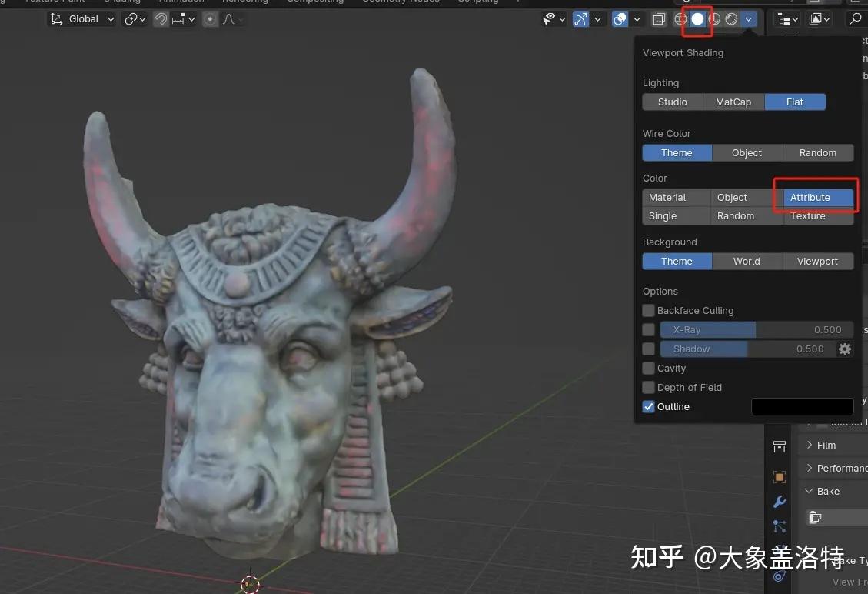
Task: Toggle X-ray mode icon in header
Action: tap(659, 19)
